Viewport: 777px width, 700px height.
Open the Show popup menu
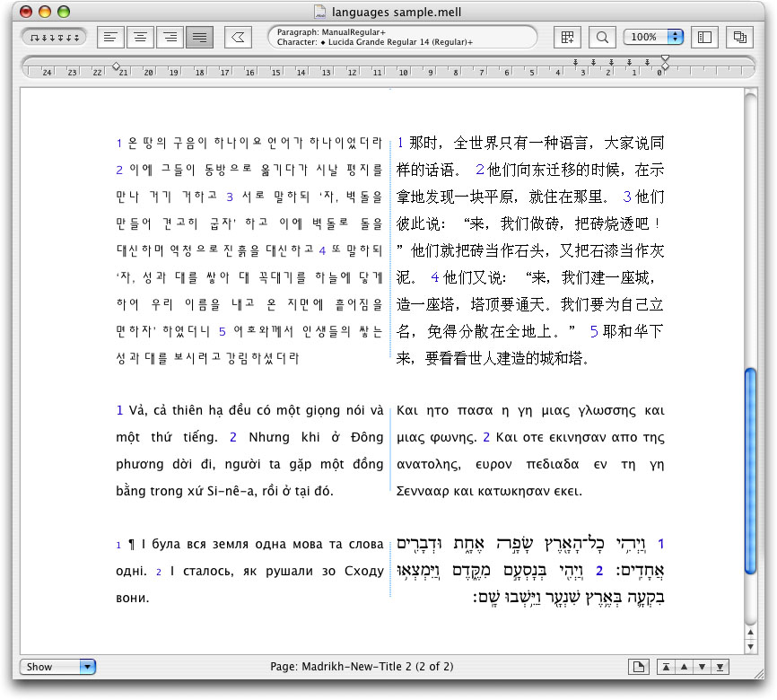57,667
